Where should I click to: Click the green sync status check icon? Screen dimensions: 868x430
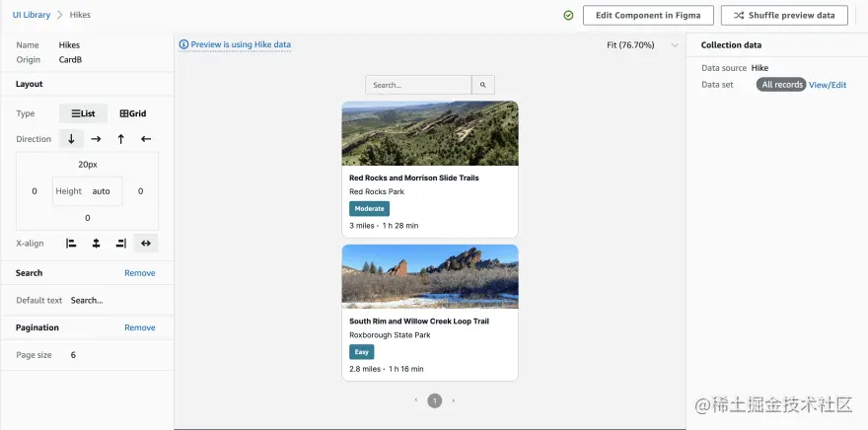coord(568,16)
